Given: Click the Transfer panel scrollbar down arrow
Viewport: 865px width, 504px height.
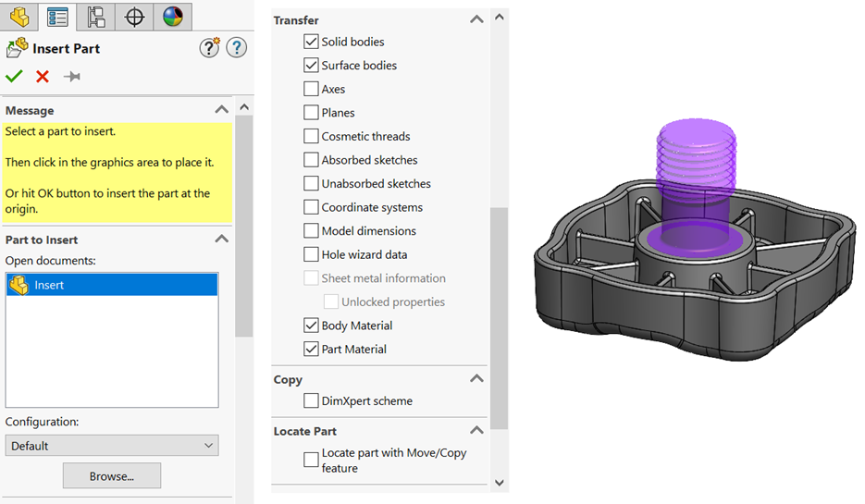Looking at the screenshot, I should click(500, 483).
